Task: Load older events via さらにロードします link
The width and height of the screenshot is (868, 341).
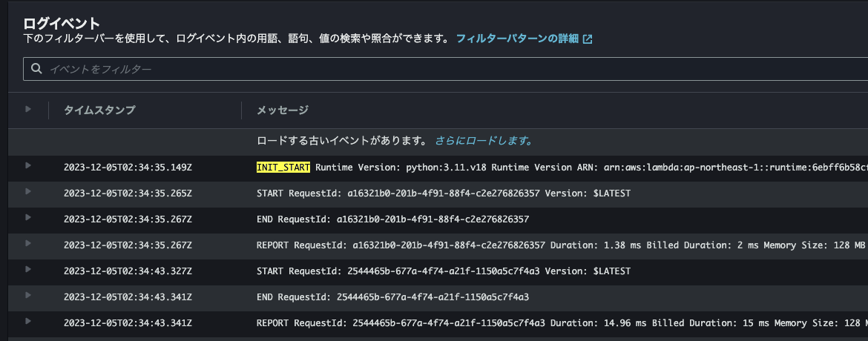Action: click(484, 141)
